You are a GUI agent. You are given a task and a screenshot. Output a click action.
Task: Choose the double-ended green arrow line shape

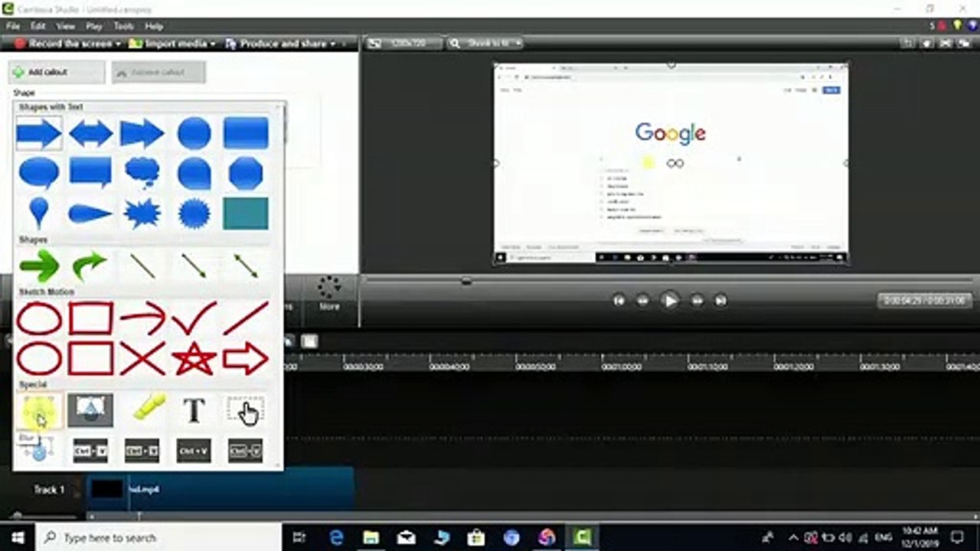(246, 266)
